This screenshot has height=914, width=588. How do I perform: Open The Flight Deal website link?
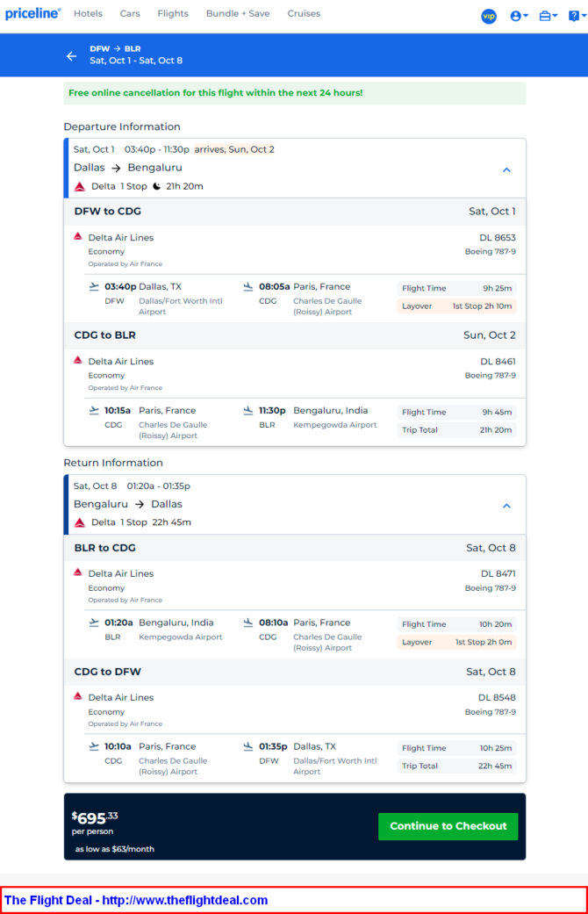136,900
